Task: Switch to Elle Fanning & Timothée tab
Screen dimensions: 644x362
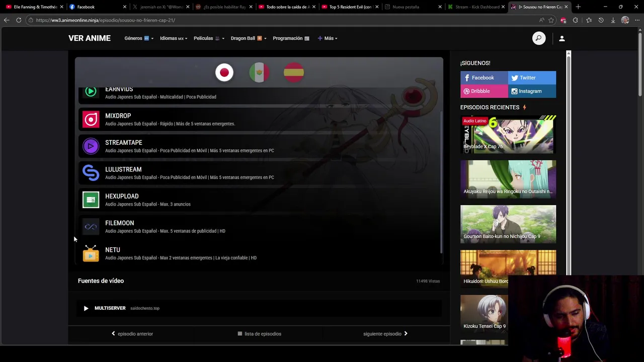Action: (x=34, y=7)
